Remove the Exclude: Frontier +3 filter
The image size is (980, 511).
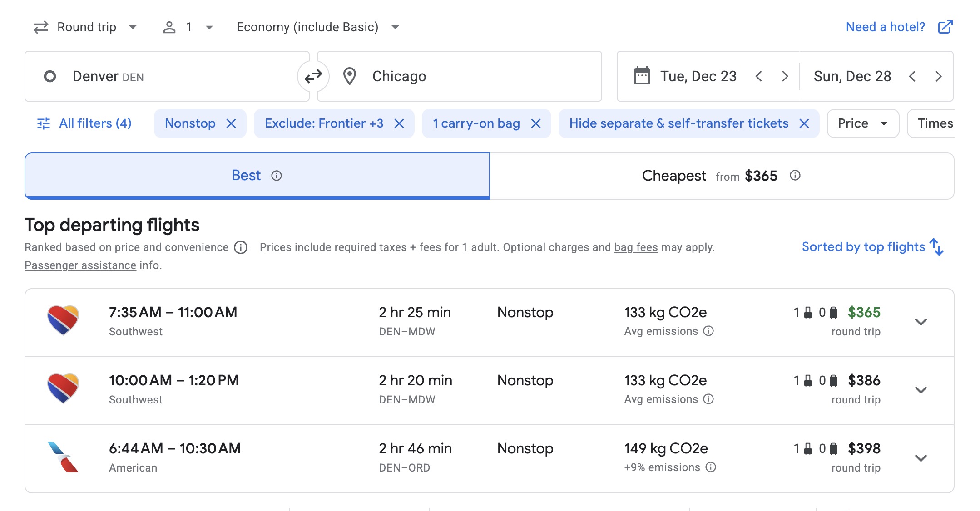click(x=399, y=123)
